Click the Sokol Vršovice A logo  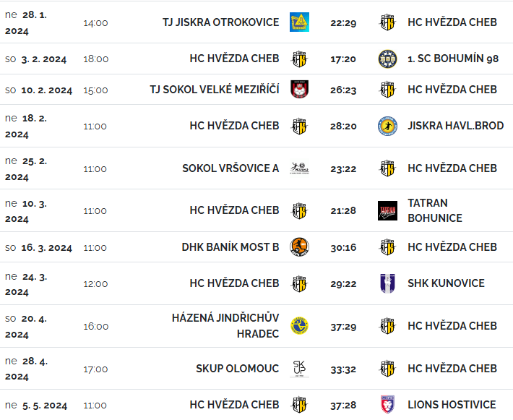(x=299, y=168)
